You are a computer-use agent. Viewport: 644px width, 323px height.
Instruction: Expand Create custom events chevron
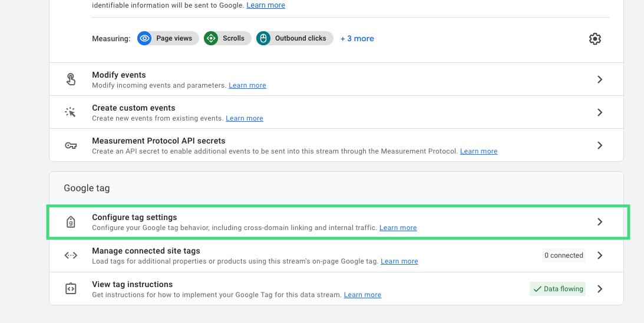click(600, 112)
